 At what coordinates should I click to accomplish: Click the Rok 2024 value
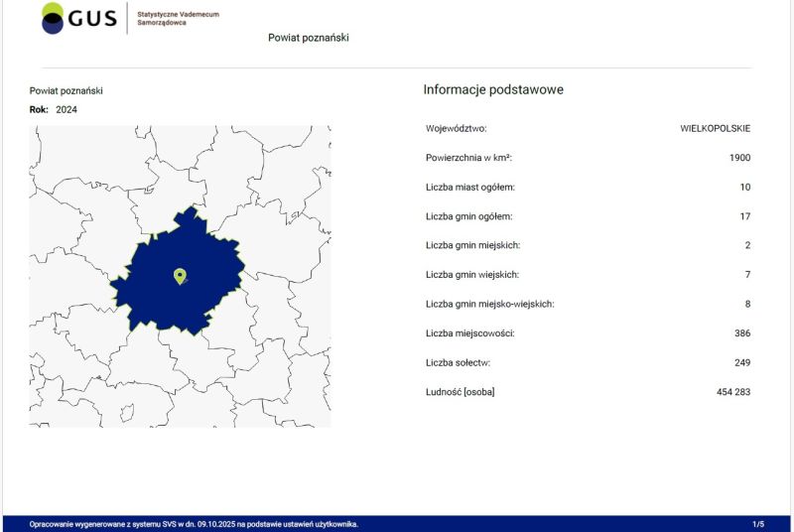[66, 109]
